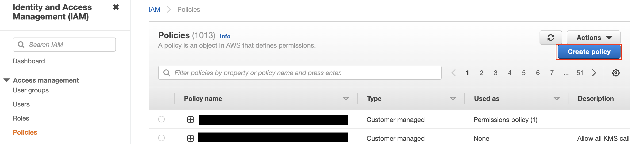Open the Type column filter arrow
This screenshot has width=644, height=144.
453,99
